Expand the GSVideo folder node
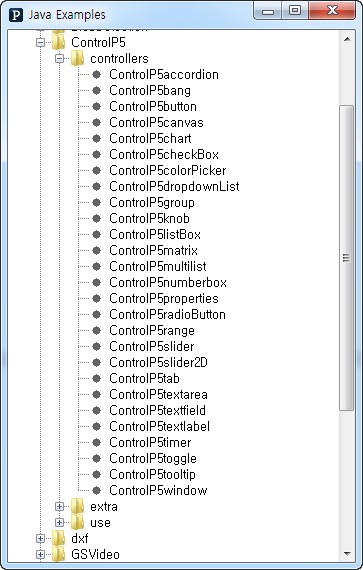 40,554
